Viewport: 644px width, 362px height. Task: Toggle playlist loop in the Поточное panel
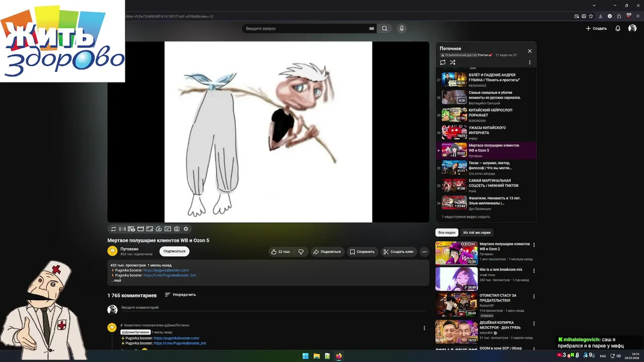pos(443,62)
